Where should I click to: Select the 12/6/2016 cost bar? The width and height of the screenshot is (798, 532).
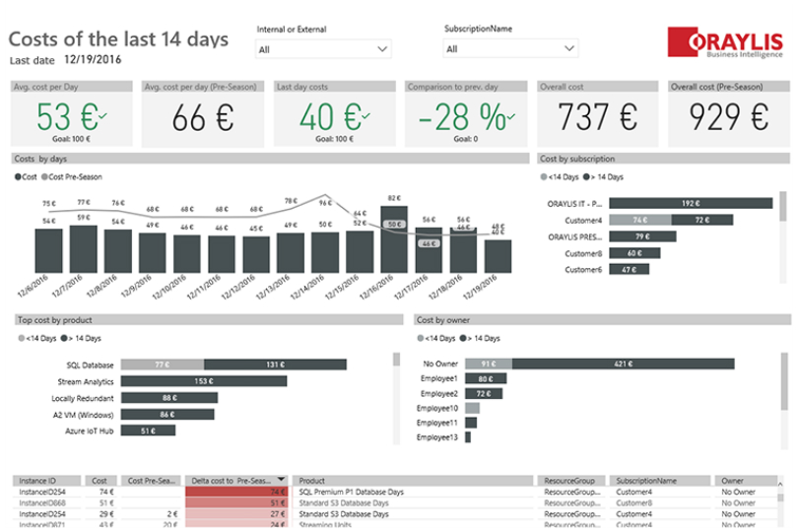[x=49, y=250]
